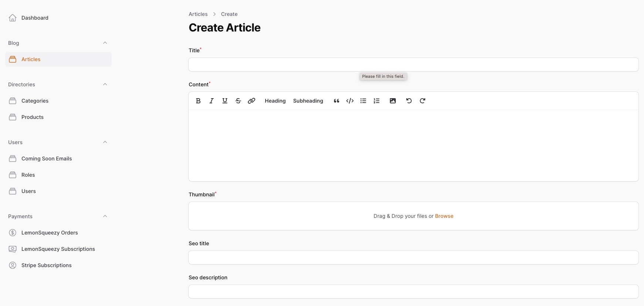
Task: Click the Create breadcrumb item
Action: (x=229, y=14)
